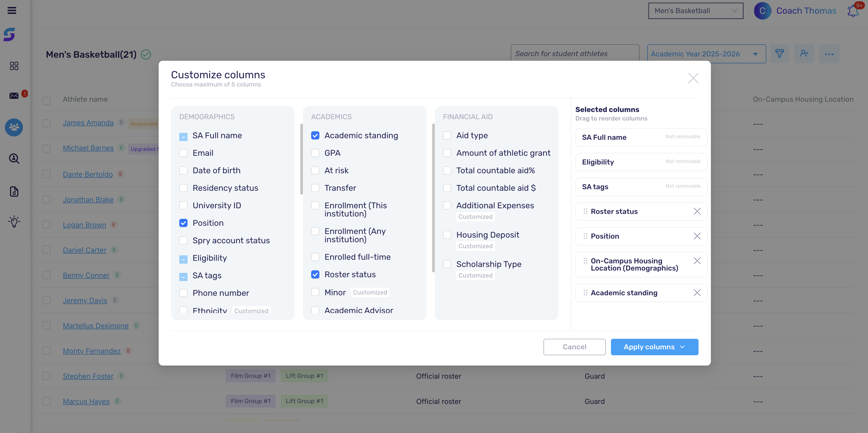Uncheck the Academic standing checkbox

(315, 135)
